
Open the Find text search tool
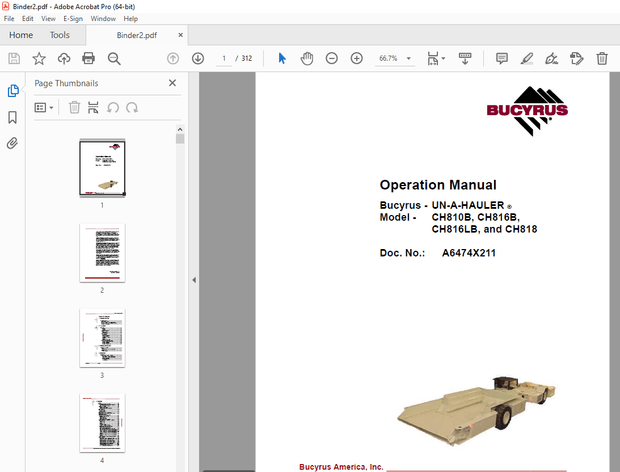pyautogui.click(x=114, y=59)
